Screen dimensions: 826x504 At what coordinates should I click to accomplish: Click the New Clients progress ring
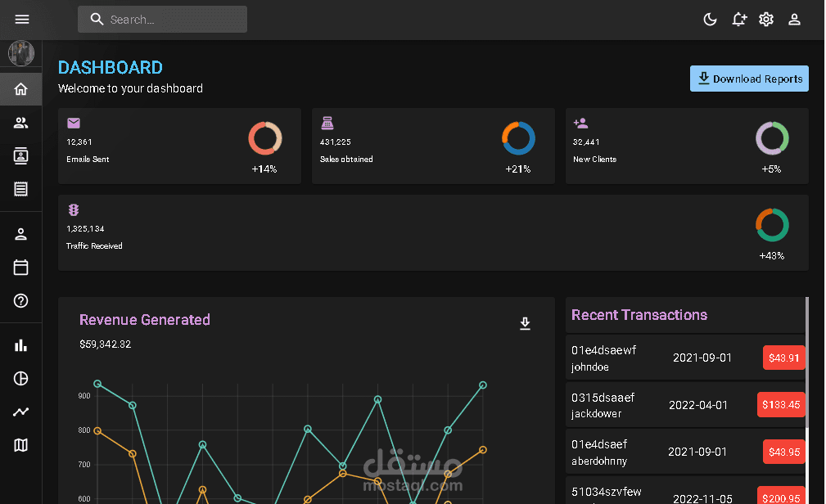point(772,138)
